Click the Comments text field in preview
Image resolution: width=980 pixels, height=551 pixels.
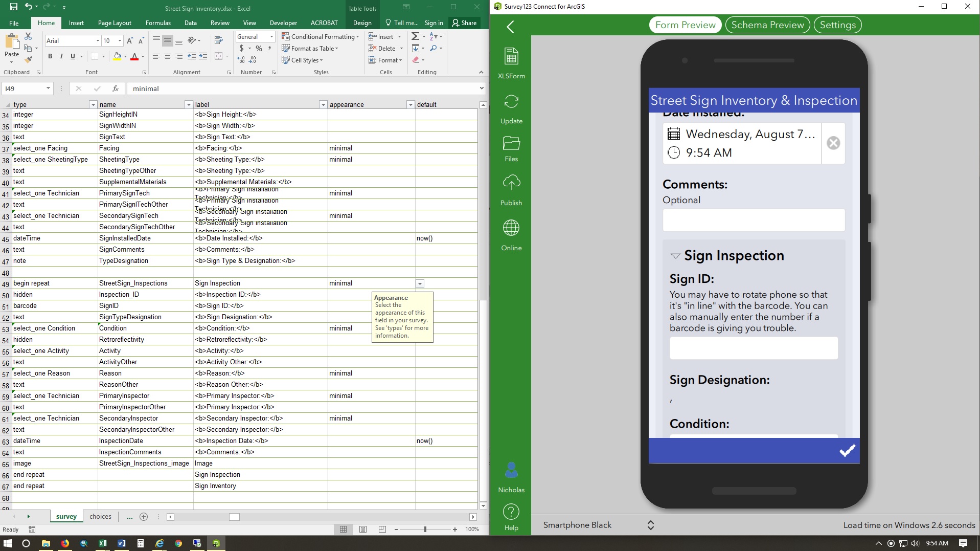pyautogui.click(x=754, y=220)
